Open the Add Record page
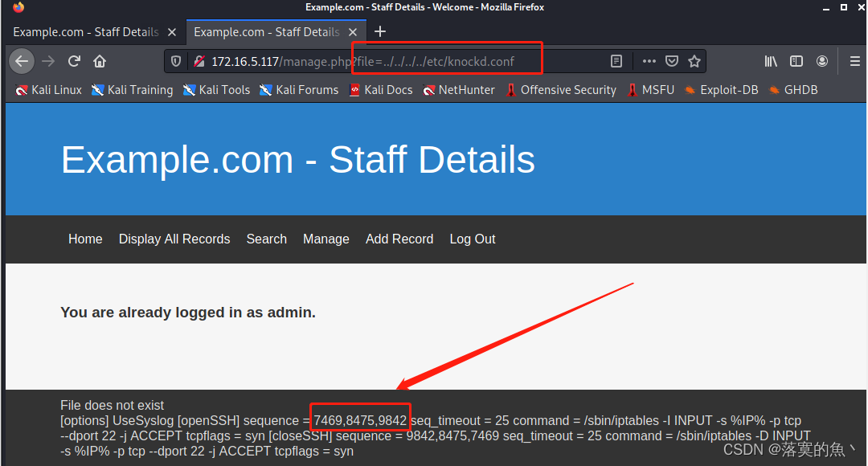Viewport: 868px width, 466px height. [x=399, y=239]
